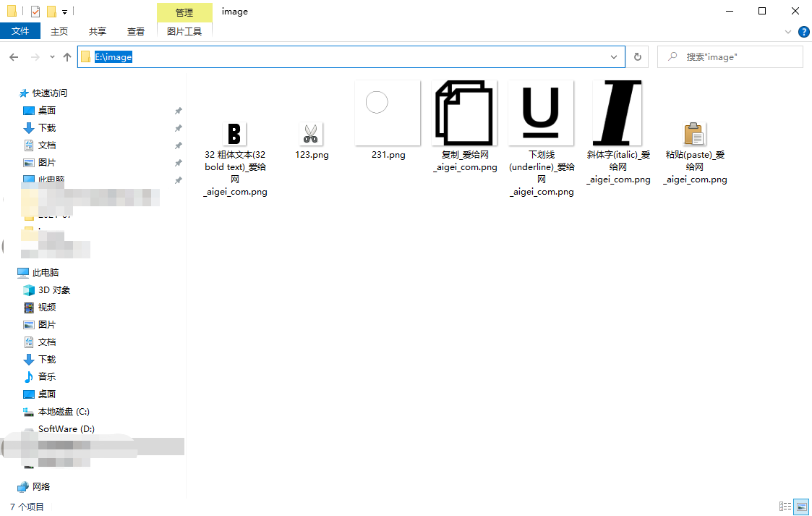Open the address bar history dropdown

tap(614, 56)
